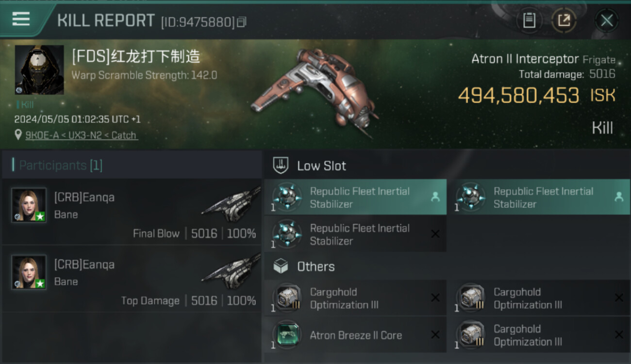The height and width of the screenshot is (364, 631).
Task: Click the Others section header
Action: [x=315, y=266]
